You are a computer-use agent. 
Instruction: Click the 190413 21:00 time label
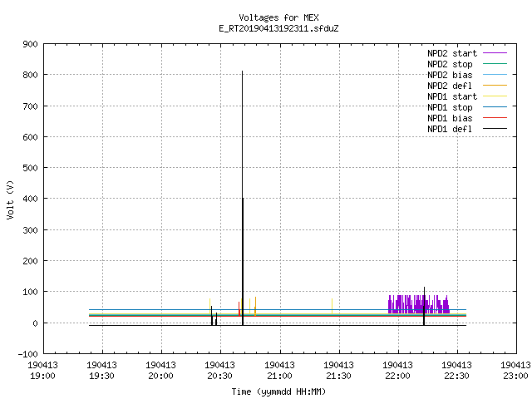[x=279, y=371]
